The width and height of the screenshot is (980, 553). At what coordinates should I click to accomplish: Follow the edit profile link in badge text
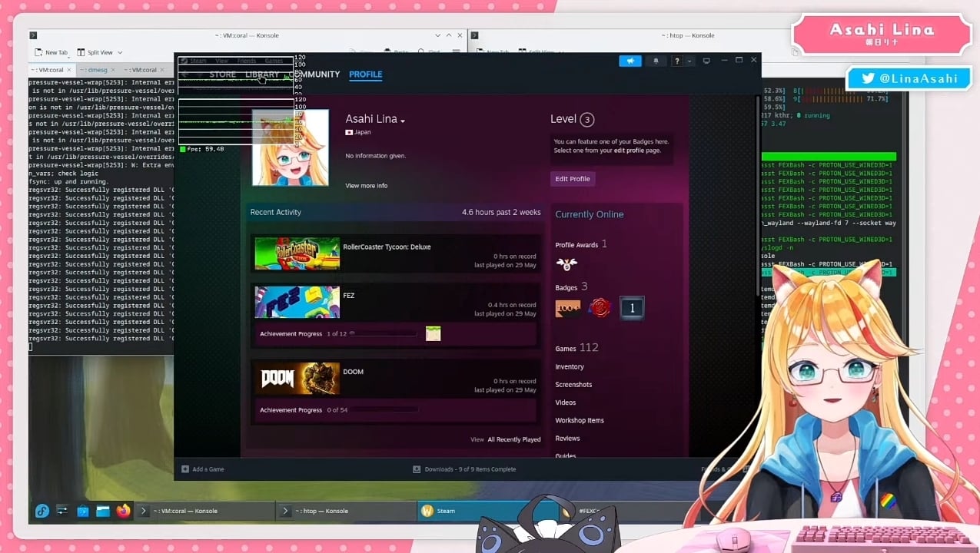629,151
